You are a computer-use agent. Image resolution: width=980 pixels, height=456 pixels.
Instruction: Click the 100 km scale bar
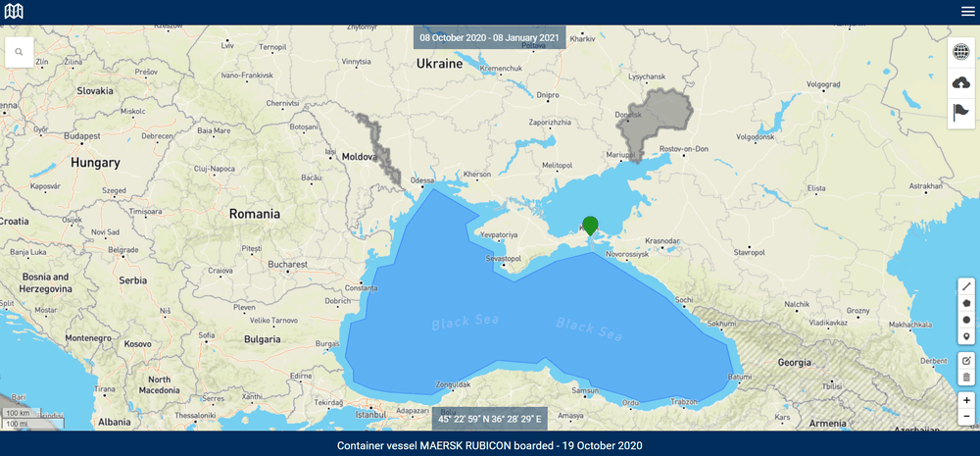click(20, 414)
